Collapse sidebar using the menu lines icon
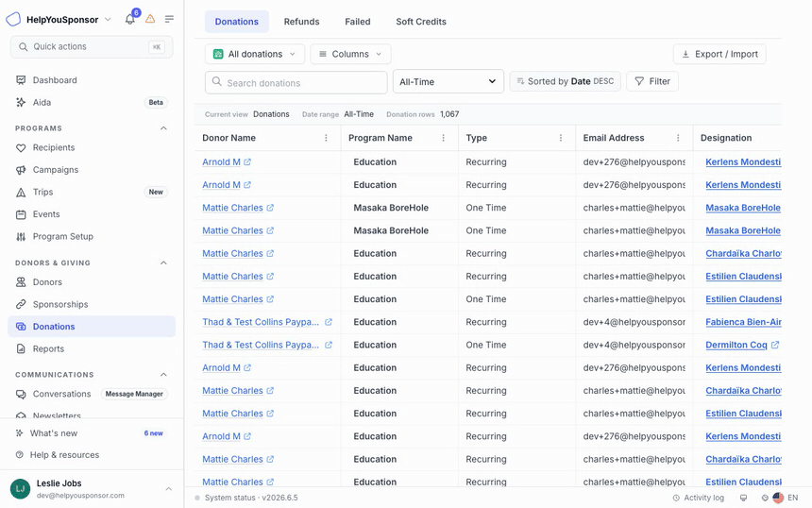812x508 pixels. 169,19
